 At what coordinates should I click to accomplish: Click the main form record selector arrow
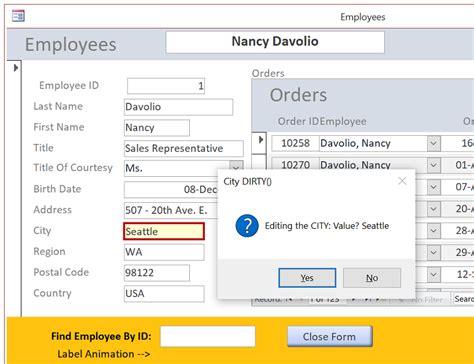pos(15,68)
